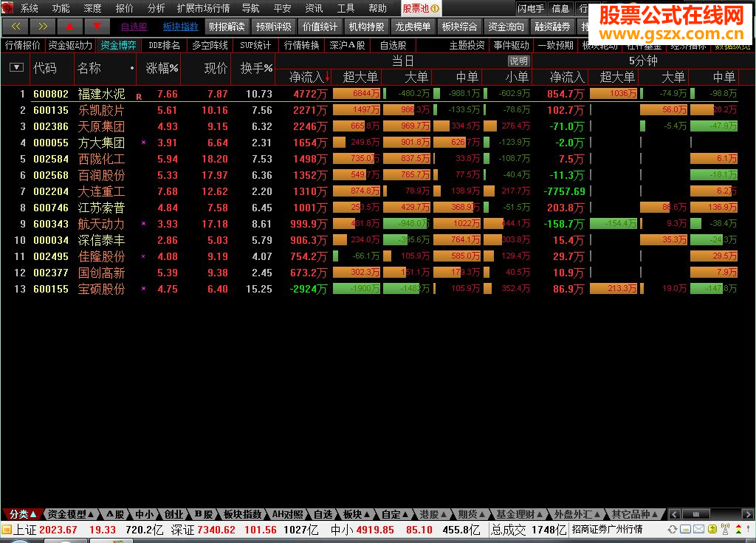756x543 pixels.
Task: Select stock name 西陇化工
Action: click(101, 159)
